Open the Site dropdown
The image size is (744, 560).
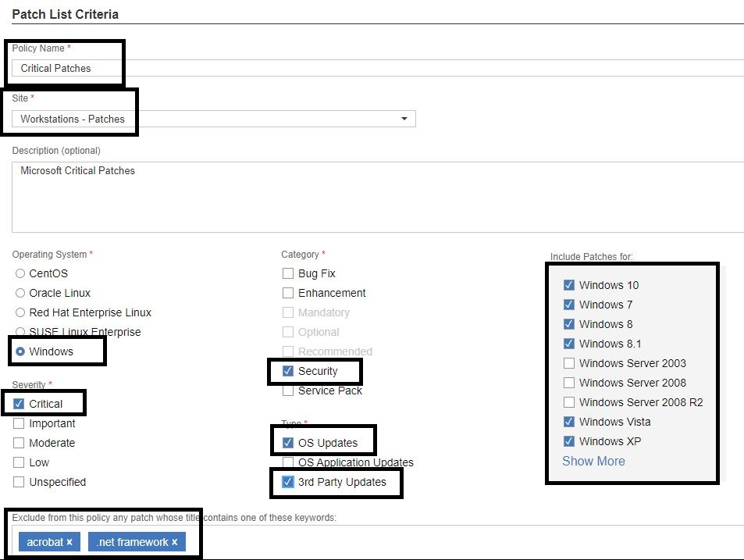pos(404,119)
